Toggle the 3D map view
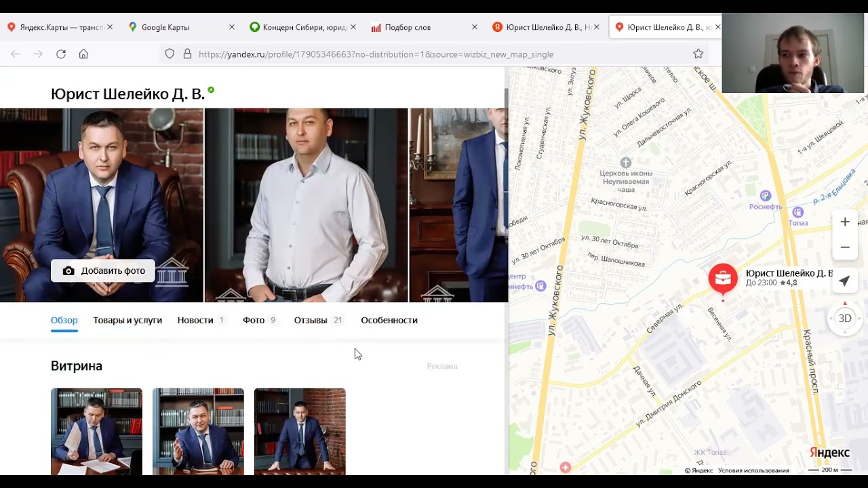 [x=845, y=319]
